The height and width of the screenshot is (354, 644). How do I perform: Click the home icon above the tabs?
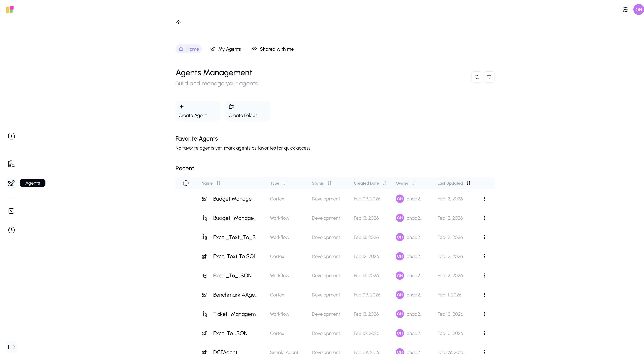pos(178,22)
